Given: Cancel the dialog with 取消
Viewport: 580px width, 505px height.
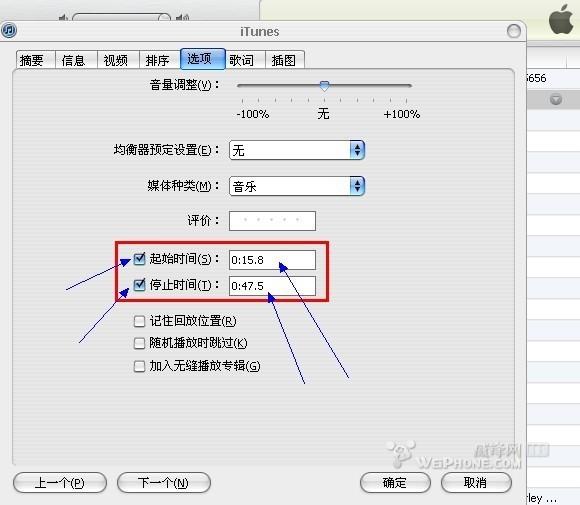Looking at the screenshot, I should pyautogui.click(x=476, y=483).
